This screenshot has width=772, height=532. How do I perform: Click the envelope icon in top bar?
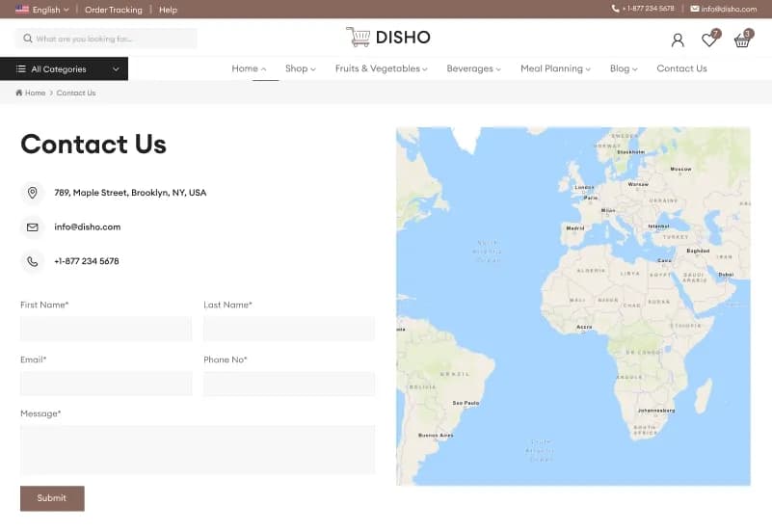click(695, 9)
